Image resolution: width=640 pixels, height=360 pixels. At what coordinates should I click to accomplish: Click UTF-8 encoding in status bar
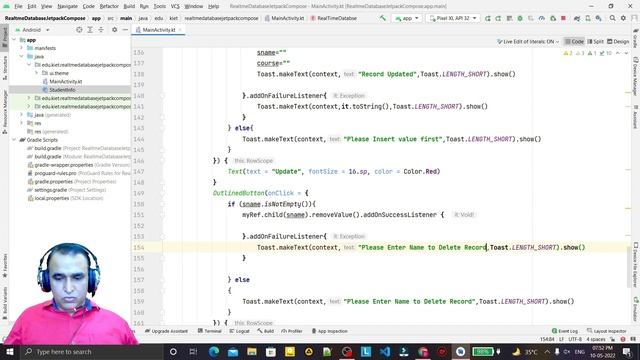tap(575, 339)
